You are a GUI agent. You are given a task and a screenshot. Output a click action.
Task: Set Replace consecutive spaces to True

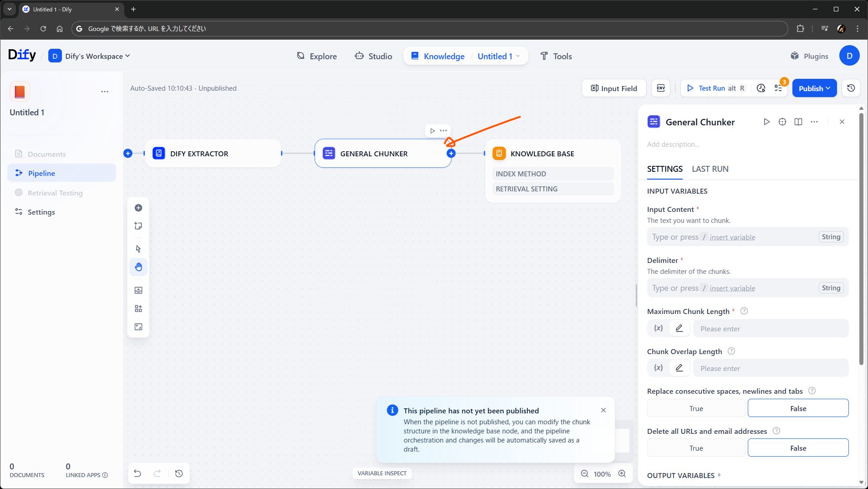[696, 408]
